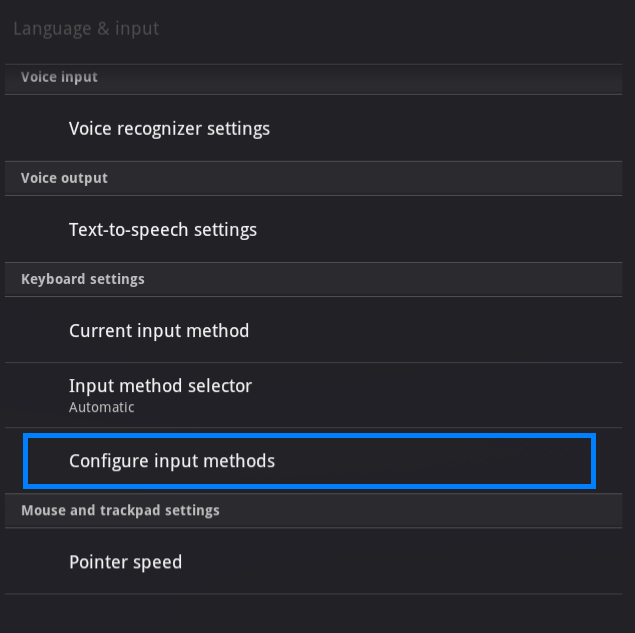The height and width of the screenshot is (633, 635).
Task: Click blank area right of Input method selector
Action: (x=450, y=395)
